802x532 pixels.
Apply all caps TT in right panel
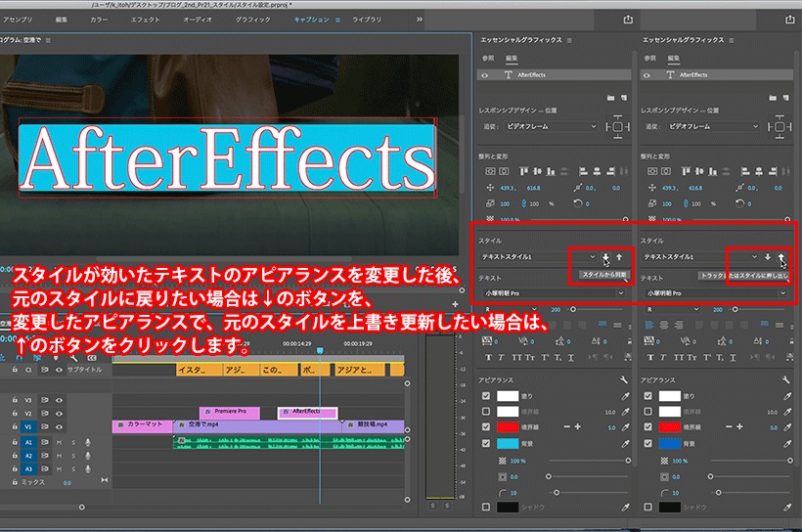(x=679, y=358)
